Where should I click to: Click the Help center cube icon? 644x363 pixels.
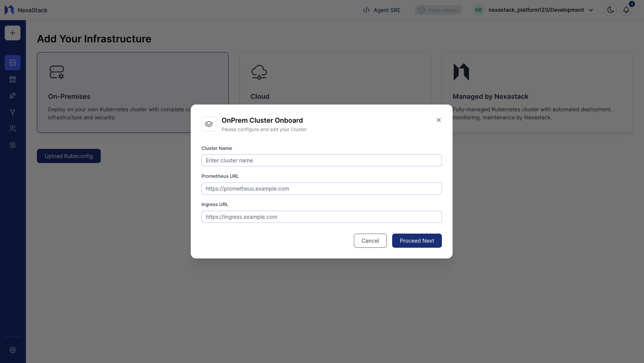click(422, 10)
